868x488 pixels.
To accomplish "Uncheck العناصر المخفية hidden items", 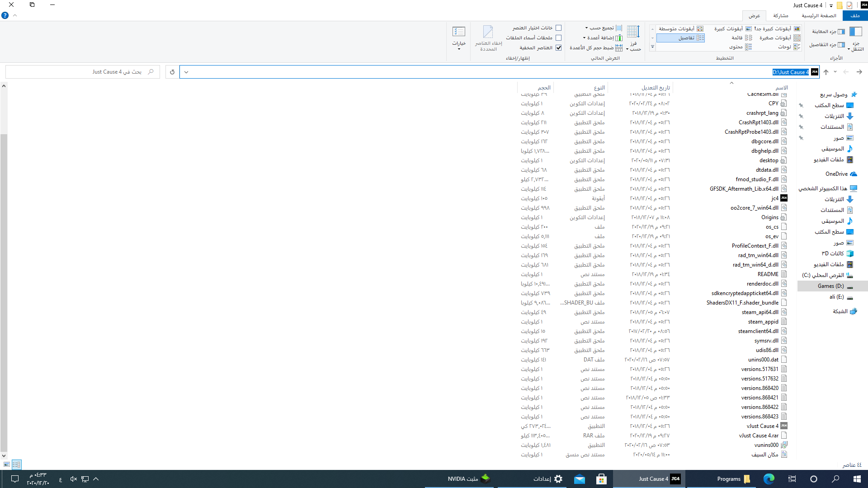I will 558,48.
